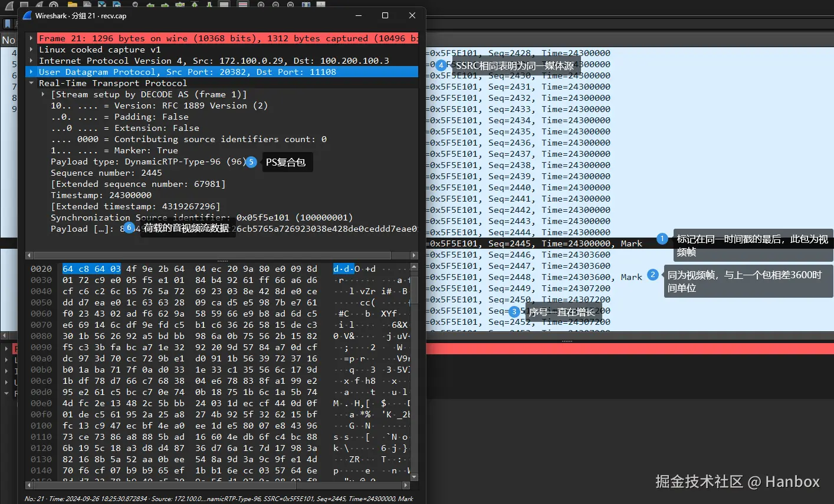
Task: Click the hex pane horizontal scrollbar left arrow
Action: [29, 485]
